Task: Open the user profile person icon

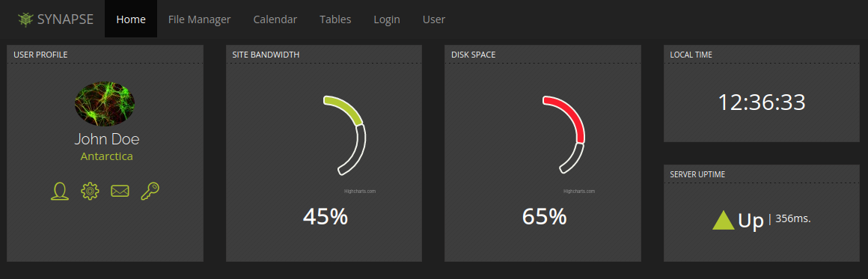Action: pyautogui.click(x=60, y=191)
